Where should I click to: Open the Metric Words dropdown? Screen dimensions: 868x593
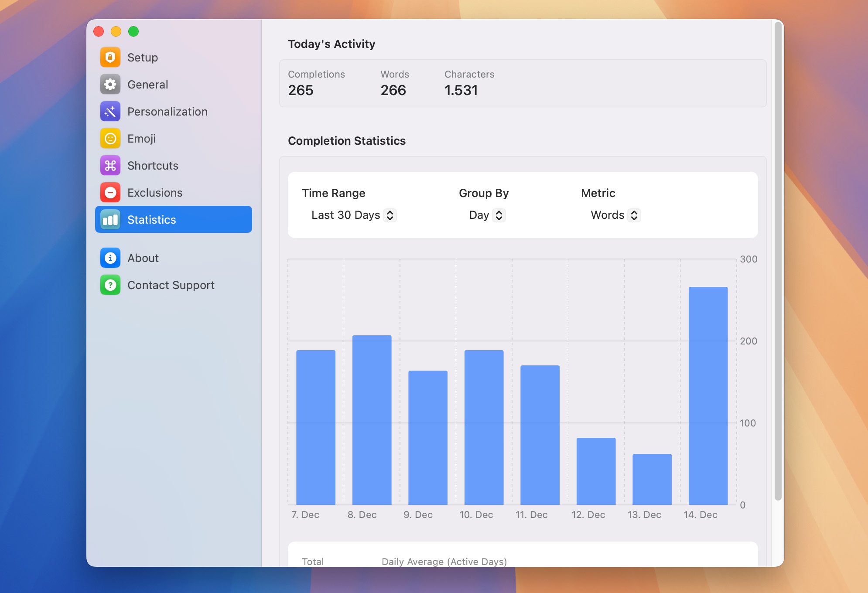pos(615,215)
